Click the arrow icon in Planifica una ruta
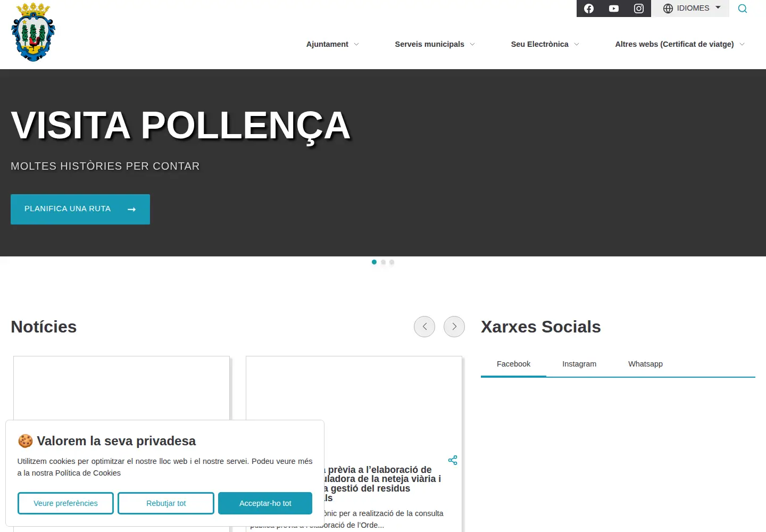 [x=132, y=210]
